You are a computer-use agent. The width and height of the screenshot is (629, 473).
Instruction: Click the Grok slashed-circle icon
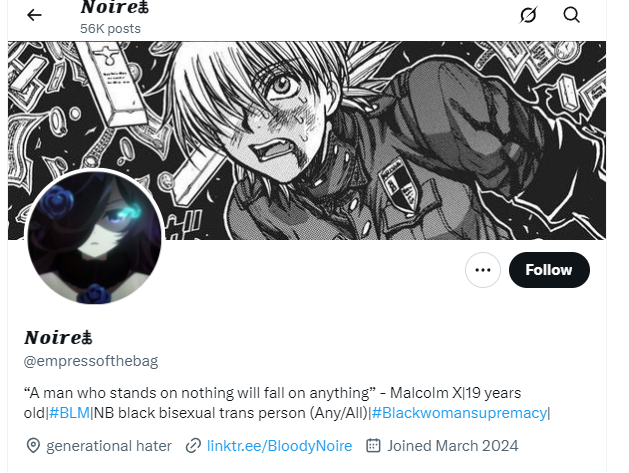528,15
